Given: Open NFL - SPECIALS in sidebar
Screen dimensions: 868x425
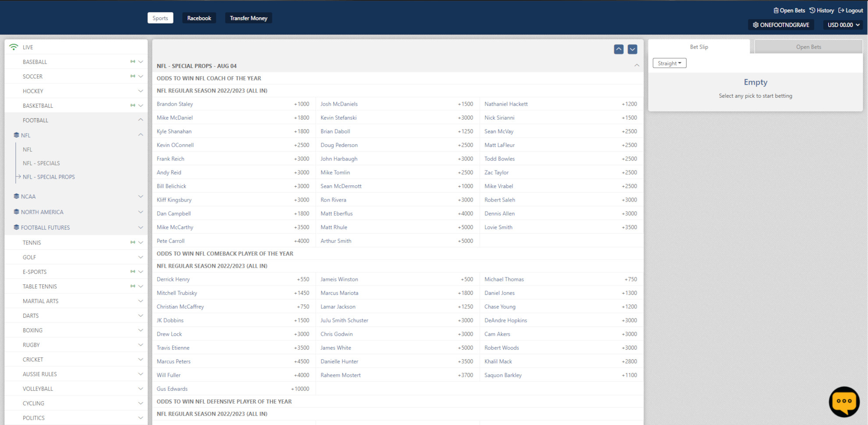Looking at the screenshot, I should 41,163.
